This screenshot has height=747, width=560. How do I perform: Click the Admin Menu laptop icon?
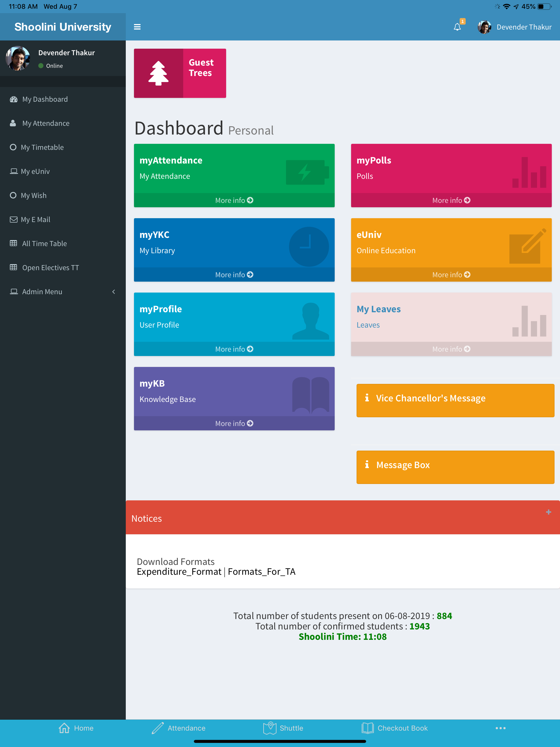click(x=13, y=291)
